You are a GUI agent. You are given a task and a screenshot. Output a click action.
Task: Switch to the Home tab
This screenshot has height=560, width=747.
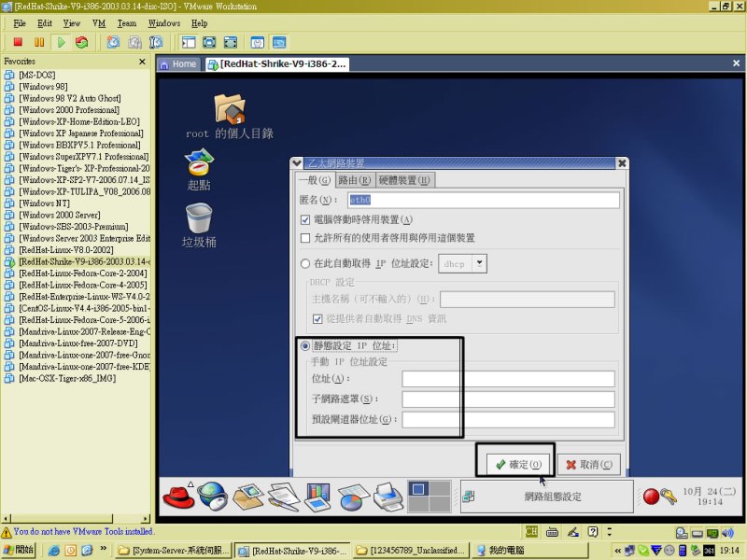178,63
